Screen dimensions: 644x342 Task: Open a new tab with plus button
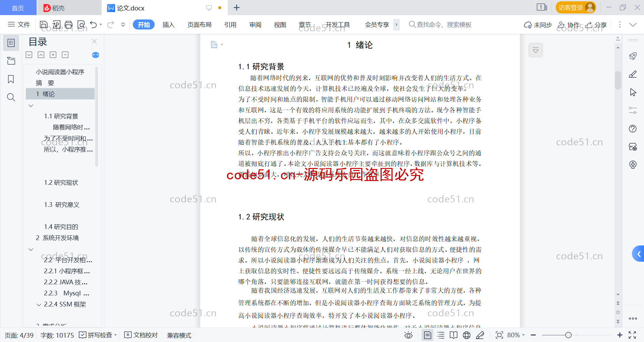(x=236, y=7)
